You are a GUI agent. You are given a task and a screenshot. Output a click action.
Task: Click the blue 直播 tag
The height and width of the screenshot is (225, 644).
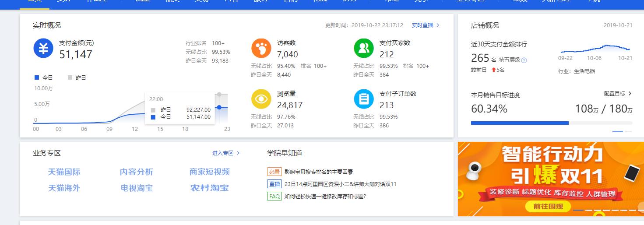[x=274, y=184]
